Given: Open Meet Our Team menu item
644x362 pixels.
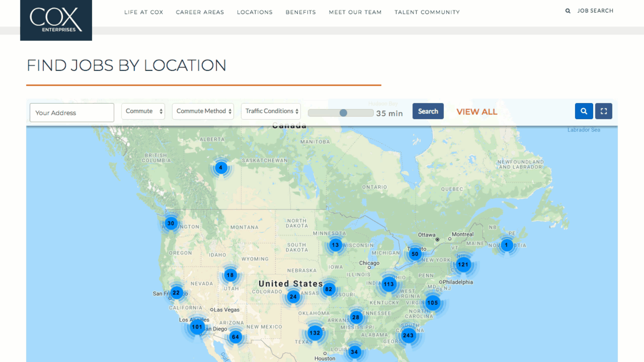Looking at the screenshot, I should [355, 12].
